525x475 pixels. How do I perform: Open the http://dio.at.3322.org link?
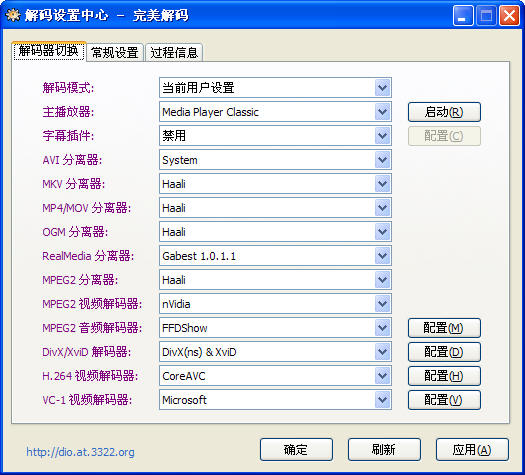[x=80, y=452]
